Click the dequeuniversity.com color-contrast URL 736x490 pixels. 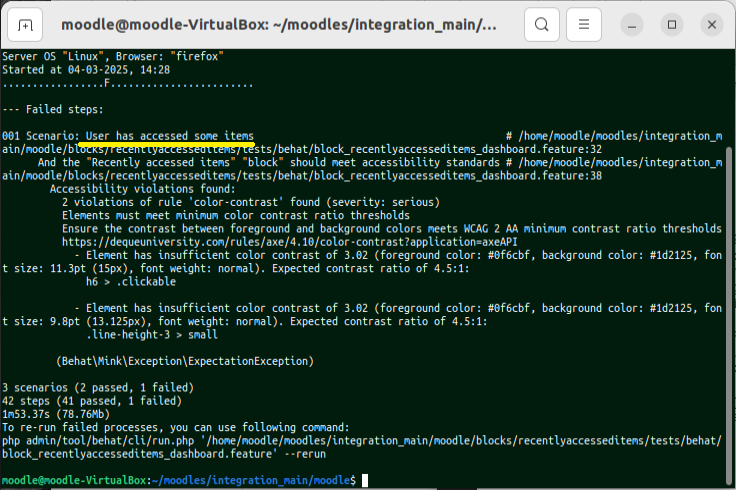[x=290, y=242]
